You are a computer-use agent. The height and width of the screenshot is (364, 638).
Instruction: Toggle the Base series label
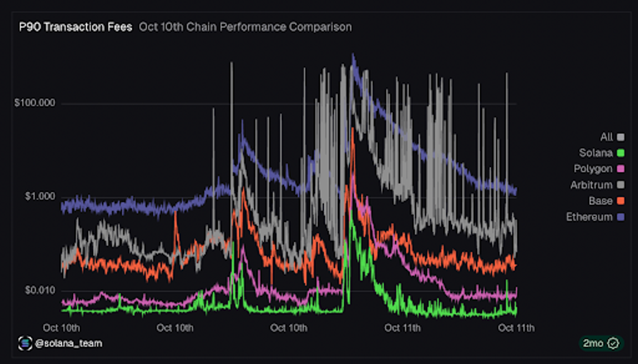(601, 201)
